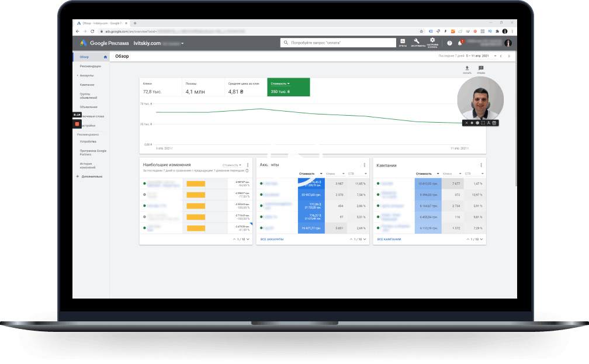The width and height of the screenshot is (589, 364).
Task: Open the Settings and billing gear icon
Action: pyautogui.click(x=432, y=41)
